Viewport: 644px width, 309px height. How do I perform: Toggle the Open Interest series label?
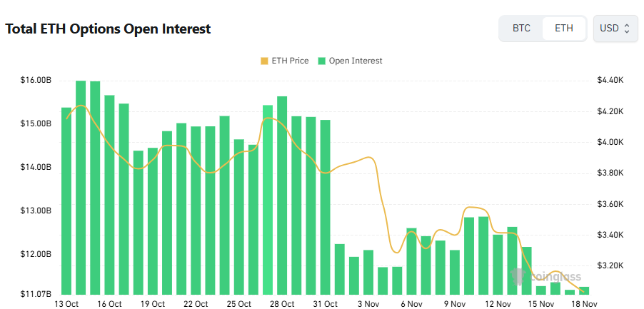pyautogui.click(x=356, y=61)
